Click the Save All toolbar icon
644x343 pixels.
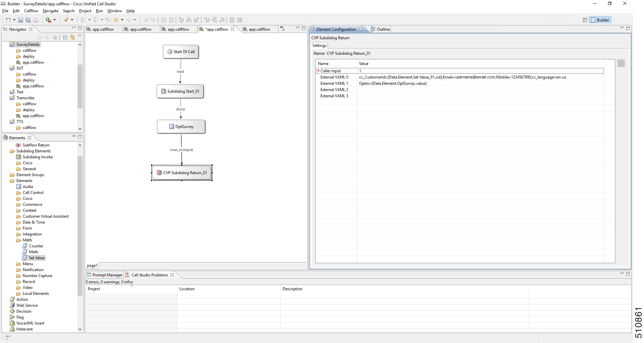28,20
